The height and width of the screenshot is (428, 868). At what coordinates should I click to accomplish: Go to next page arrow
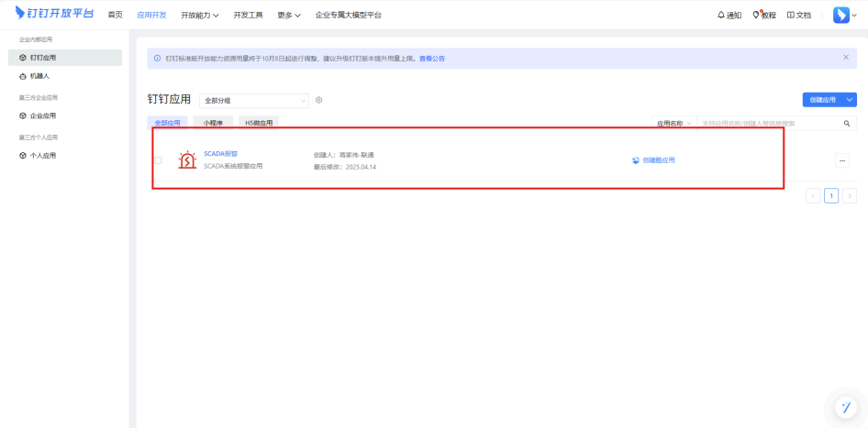850,196
